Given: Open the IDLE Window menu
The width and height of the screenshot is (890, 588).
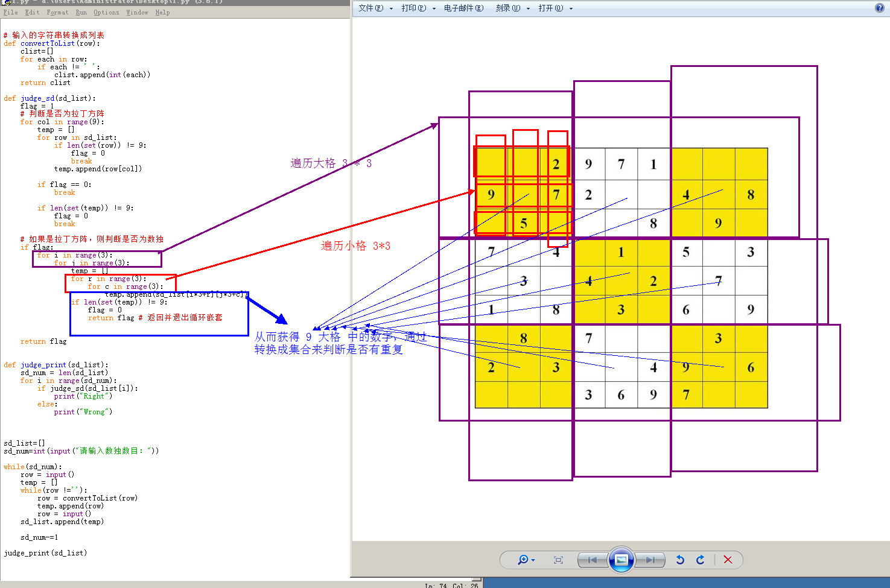Looking at the screenshot, I should coord(137,12).
